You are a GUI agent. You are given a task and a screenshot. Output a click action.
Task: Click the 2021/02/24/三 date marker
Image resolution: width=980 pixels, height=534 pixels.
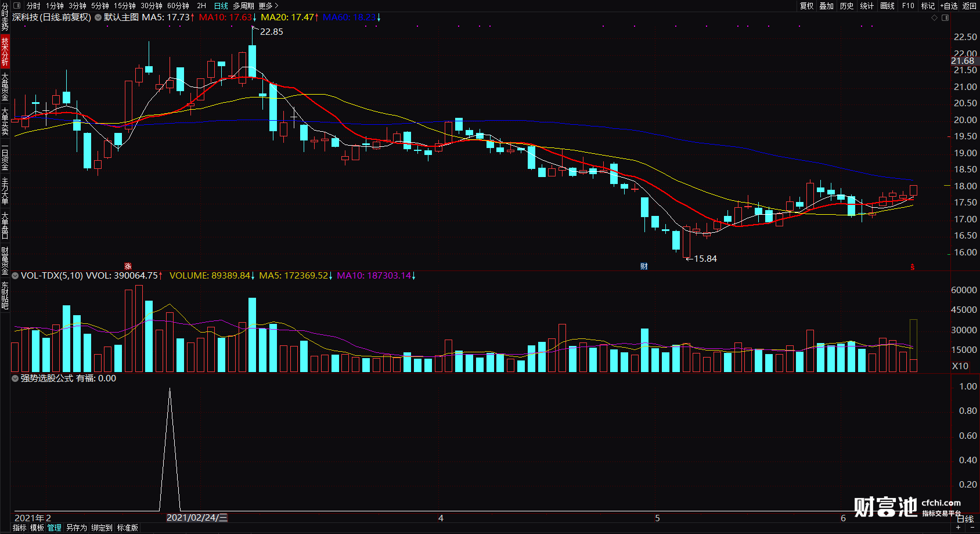(197, 518)
